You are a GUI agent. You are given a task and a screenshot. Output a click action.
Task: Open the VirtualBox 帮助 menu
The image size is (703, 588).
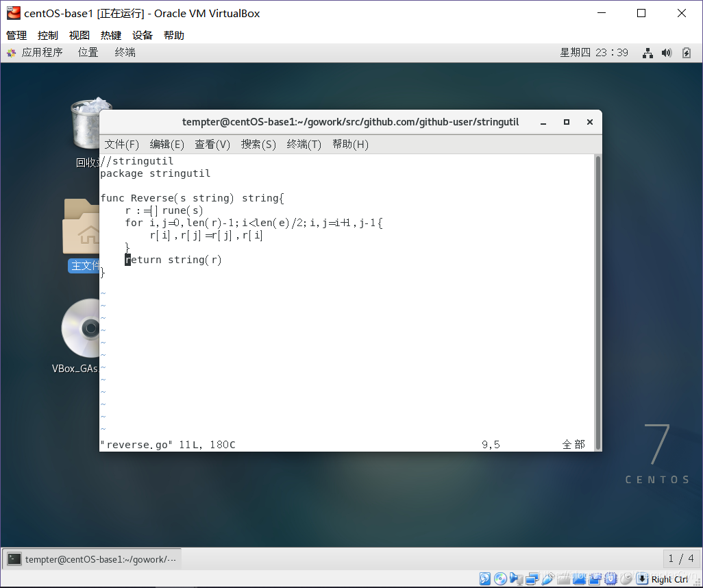coord(174,36)
